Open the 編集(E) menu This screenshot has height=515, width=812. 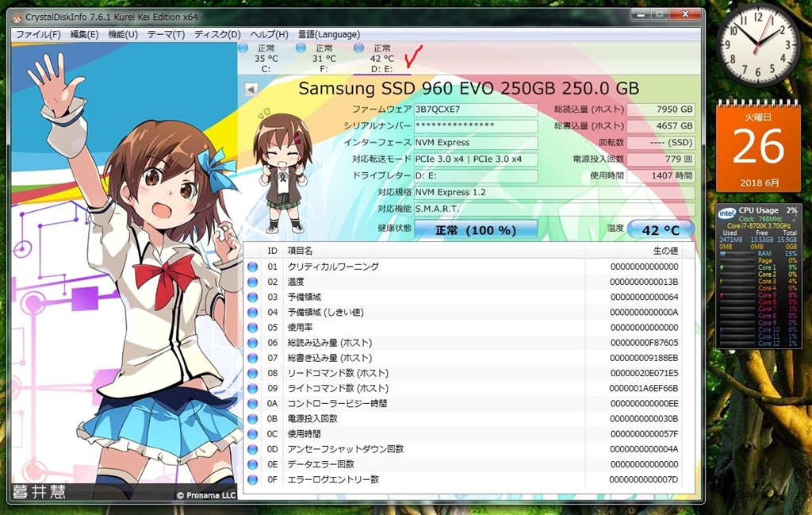84,34
